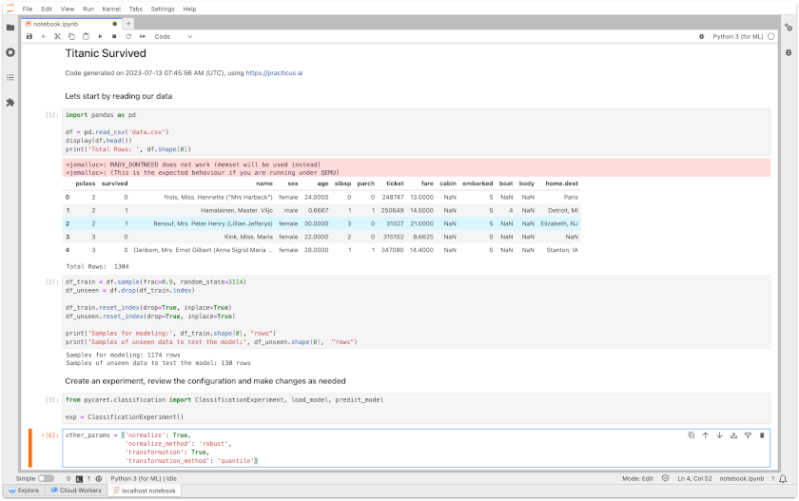This screenshot has width=799, height=501.
Task: Open a new launcher tab with plus
Action: coord(128,23)
